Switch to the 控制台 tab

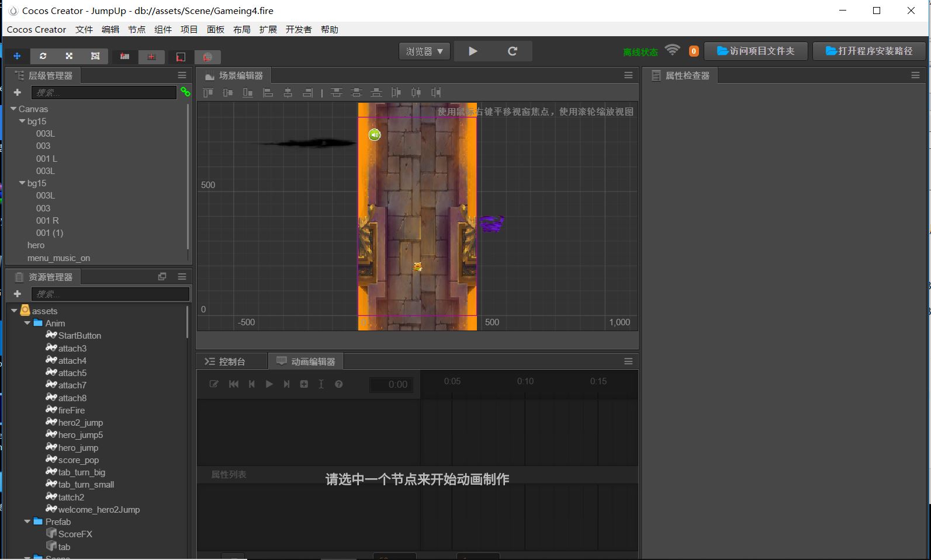(231, 361)
